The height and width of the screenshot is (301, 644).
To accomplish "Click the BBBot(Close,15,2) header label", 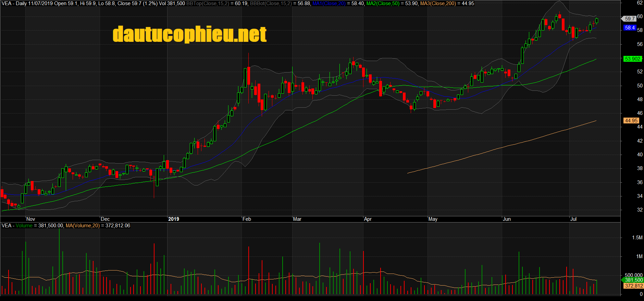I will (271, 3).
